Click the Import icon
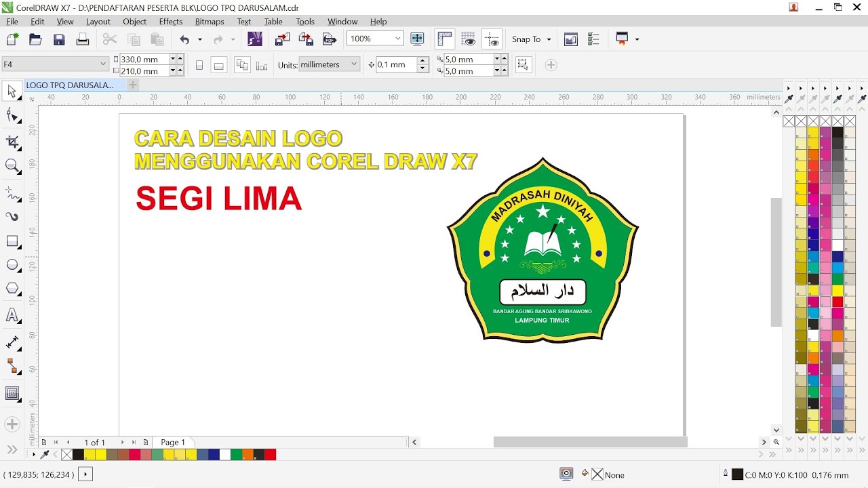This screenshot has width=868, height=488. pyautogui.click(x=282, y=39)
